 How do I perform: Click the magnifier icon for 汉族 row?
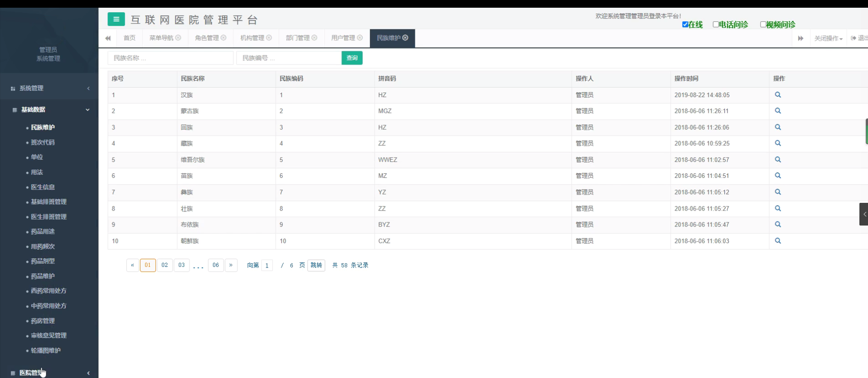click(x=778, y=95)
